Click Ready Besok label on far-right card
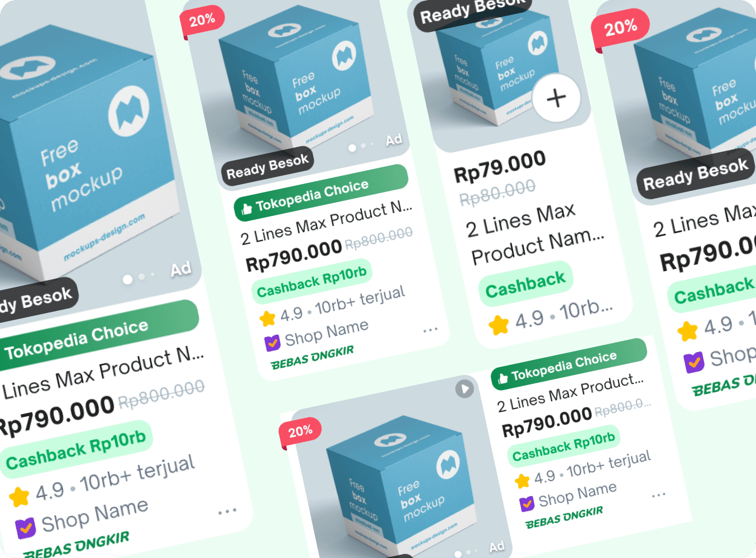 (696, 174)
